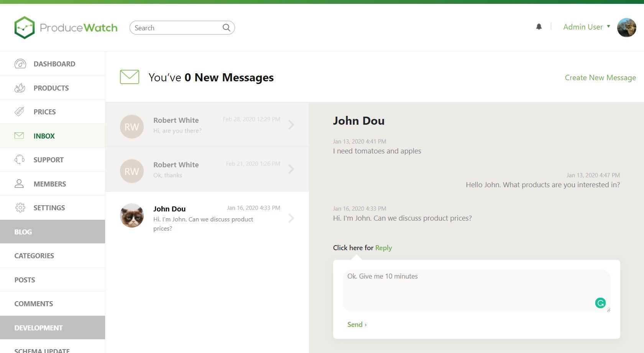The image size is (644, 353).
Task: Click the search magnifier icon
Action: [x=226, y=28]
